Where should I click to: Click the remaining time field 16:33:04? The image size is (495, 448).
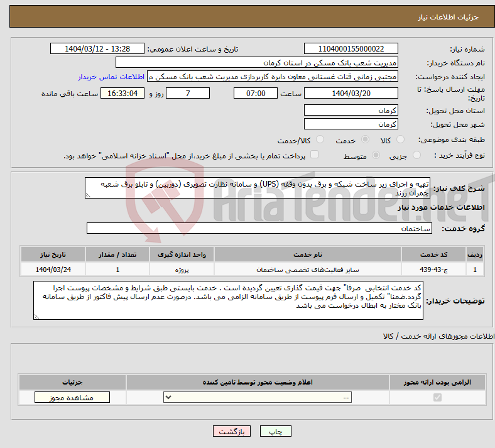point(122,93)
